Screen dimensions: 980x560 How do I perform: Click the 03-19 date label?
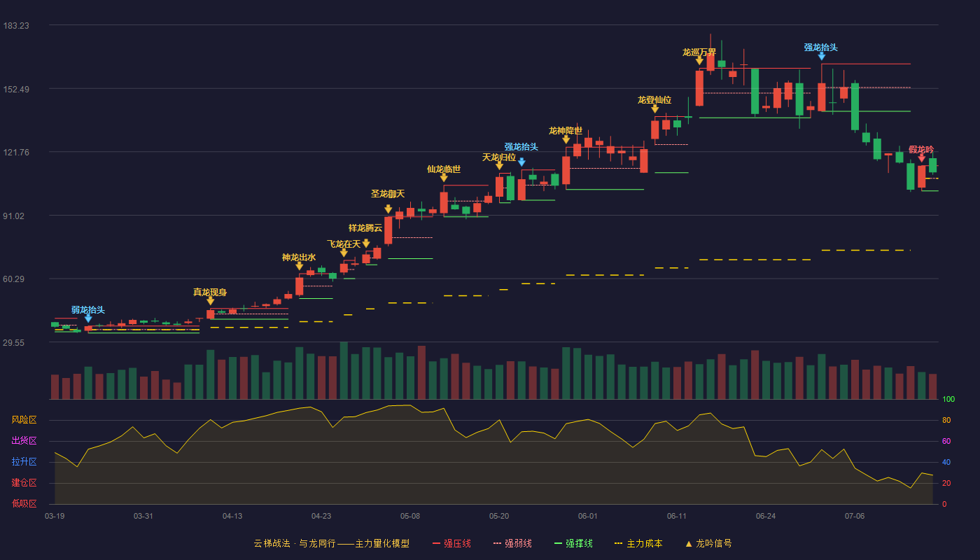[x=55, y=516]
